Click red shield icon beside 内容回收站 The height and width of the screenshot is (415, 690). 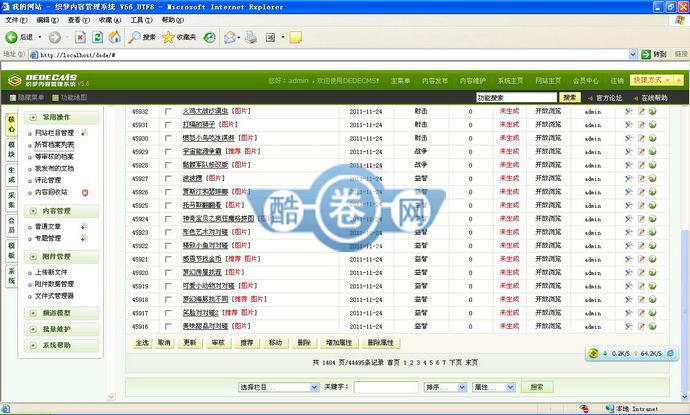coord(85,192)
